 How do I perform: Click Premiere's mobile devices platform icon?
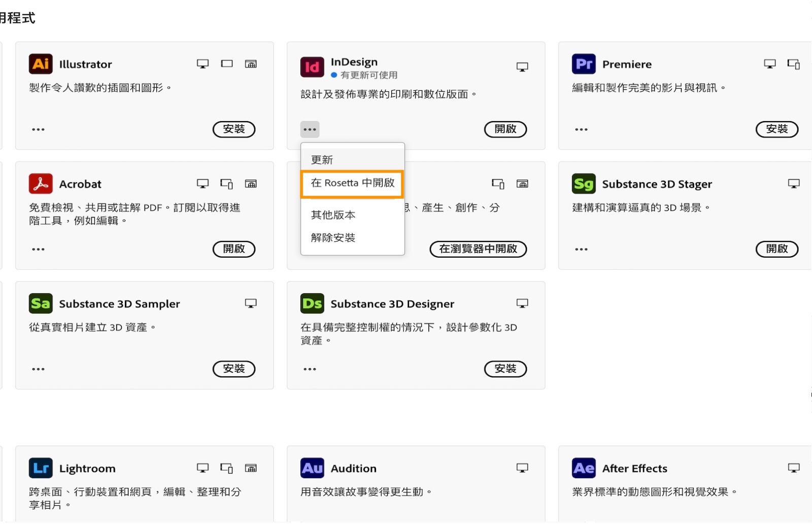coord(794,64)
